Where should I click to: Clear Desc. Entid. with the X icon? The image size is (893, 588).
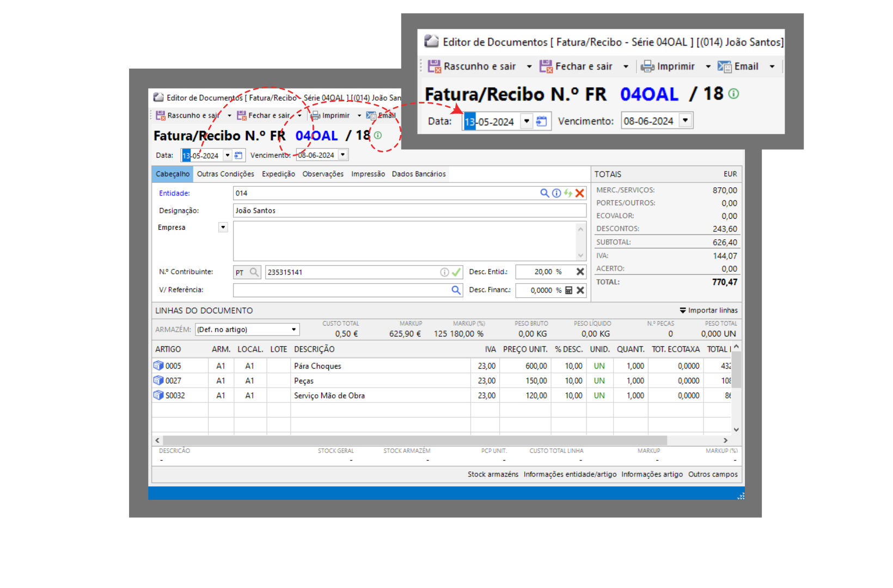[x=580, y=272]
